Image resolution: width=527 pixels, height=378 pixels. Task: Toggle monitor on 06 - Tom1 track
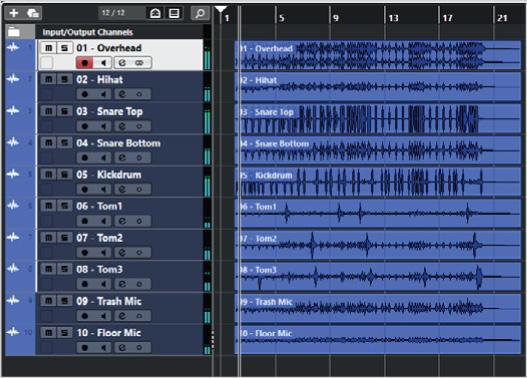click(104, 221)
